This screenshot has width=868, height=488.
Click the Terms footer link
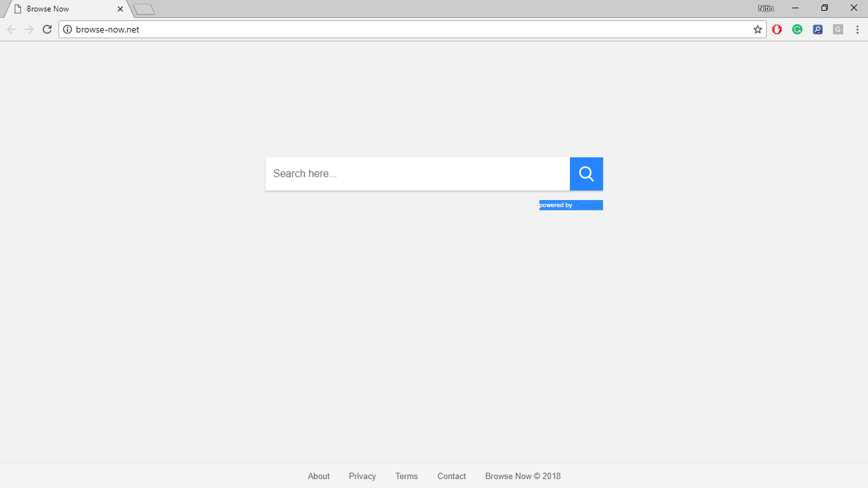tap(406, 476)
